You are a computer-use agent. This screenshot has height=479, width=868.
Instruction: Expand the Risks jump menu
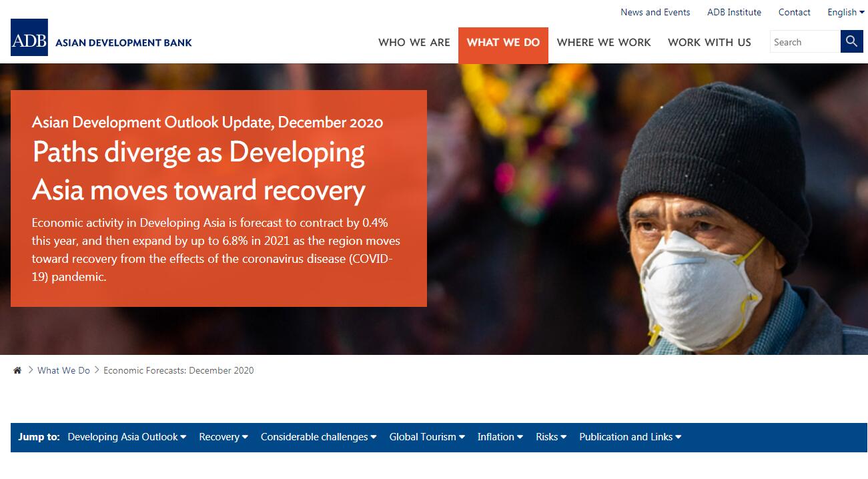tap(551, 437)
